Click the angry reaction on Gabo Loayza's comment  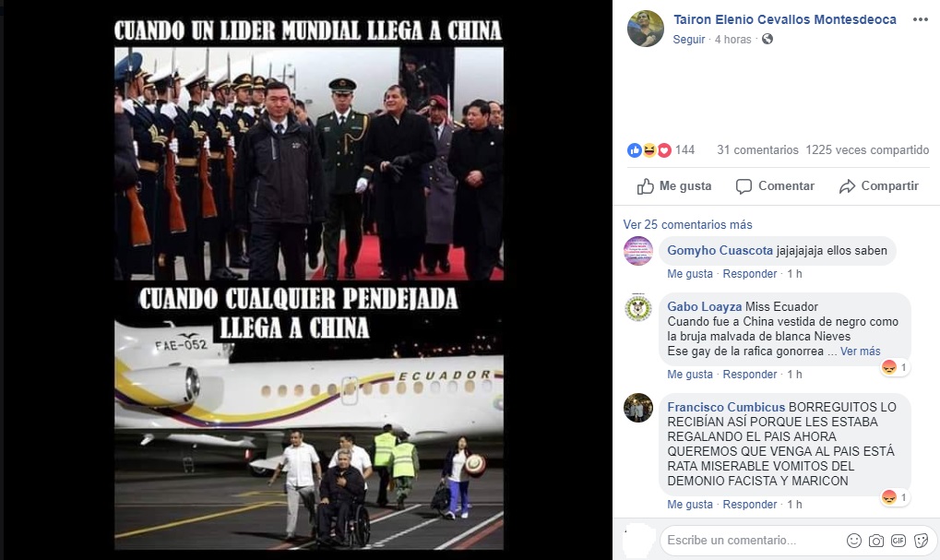(889, 367)
